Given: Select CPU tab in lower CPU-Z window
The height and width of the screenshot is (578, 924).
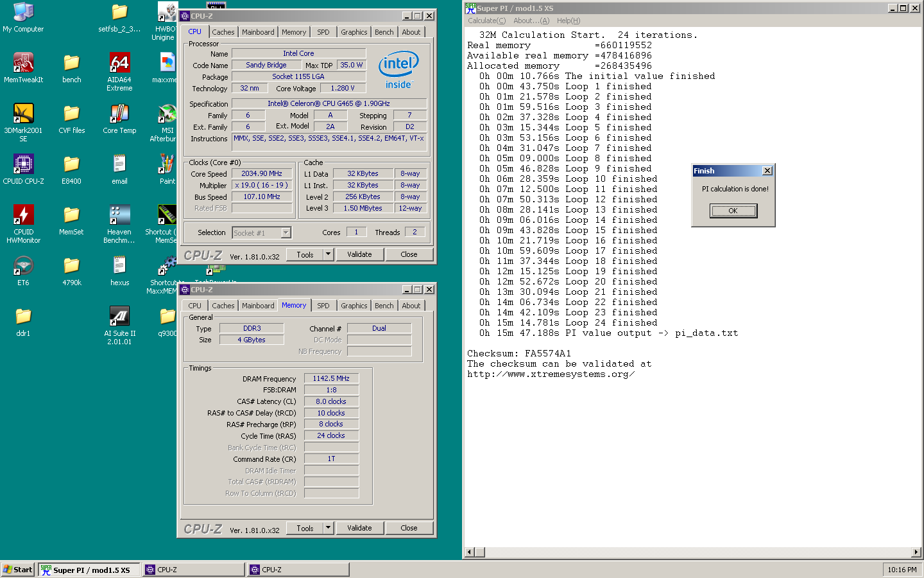Looking at the screenshot, I should point(195,306).
